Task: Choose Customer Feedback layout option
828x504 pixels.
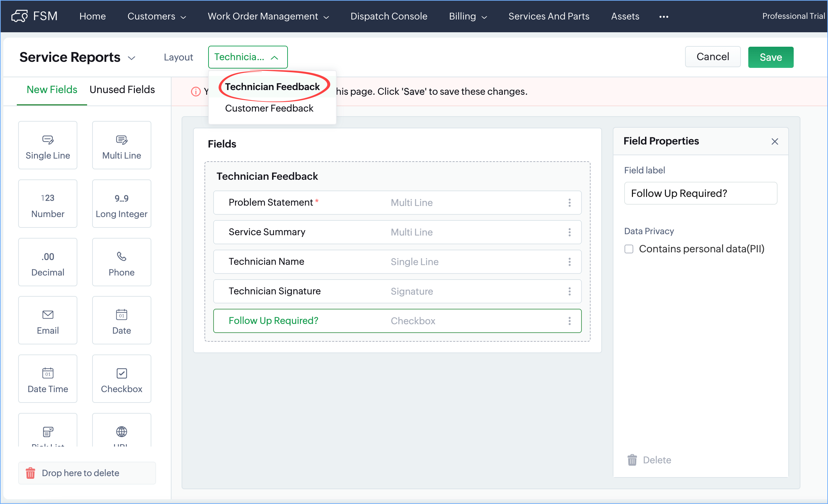Action: pyautogui.click(x=269, y=108)
